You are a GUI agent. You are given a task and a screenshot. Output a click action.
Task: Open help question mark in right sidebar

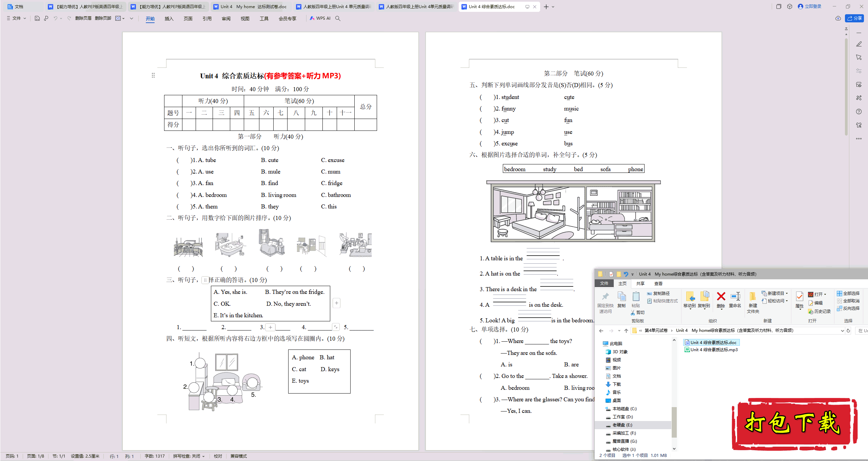859,112
